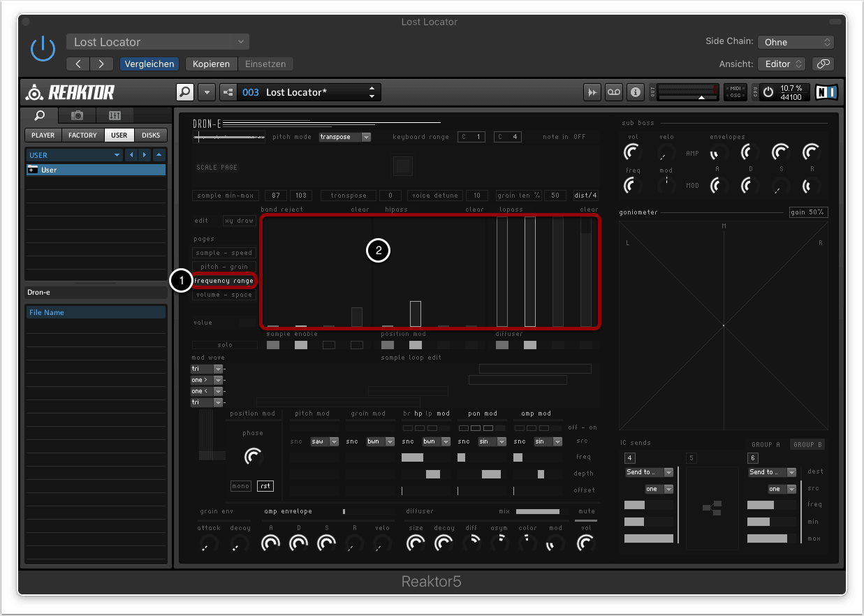Click the output level slider
Viewport: 864px width, 616px height.
tap(688, 92)
